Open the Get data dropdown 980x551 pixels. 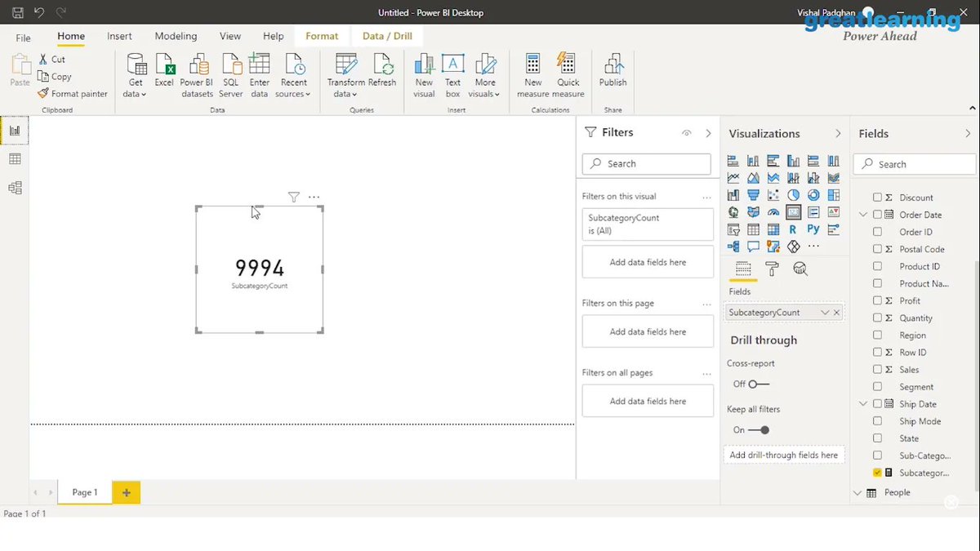[135, 75]
